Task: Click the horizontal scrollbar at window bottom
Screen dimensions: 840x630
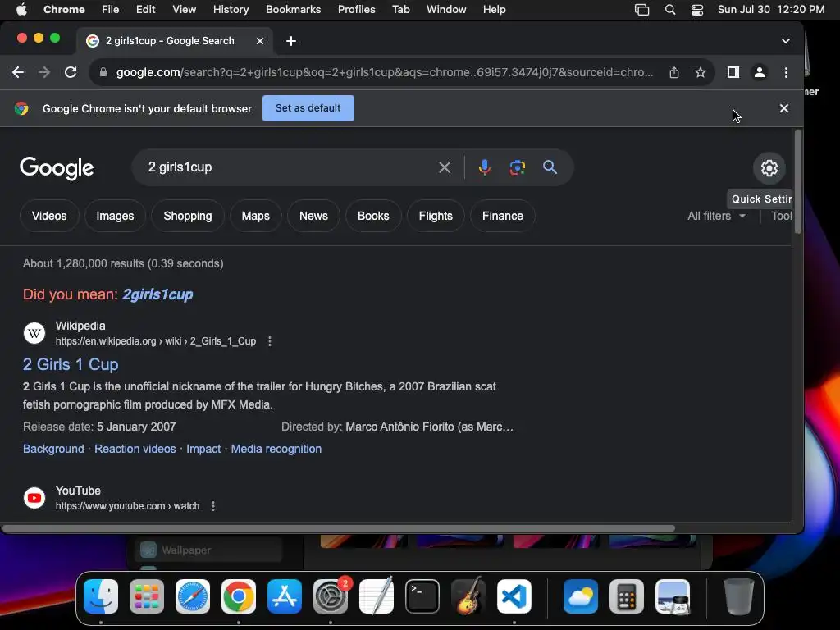Action: (x=339, y=528)
